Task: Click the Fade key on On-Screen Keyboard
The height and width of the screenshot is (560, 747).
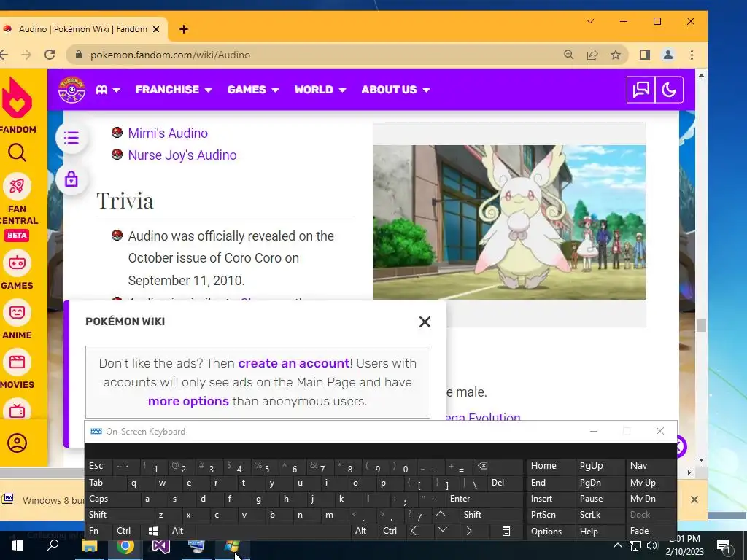Action: [651, 531]
